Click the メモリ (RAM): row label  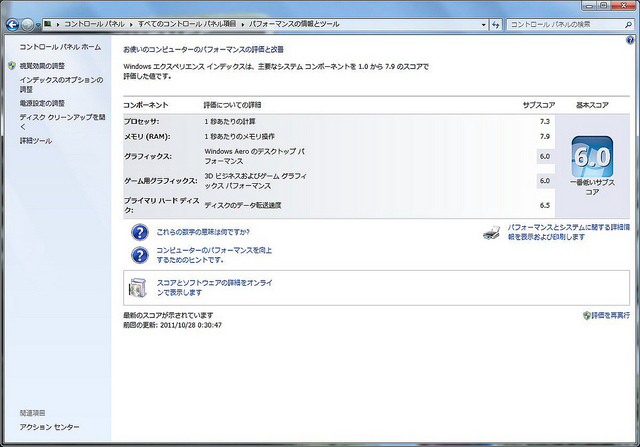point(147,137)
